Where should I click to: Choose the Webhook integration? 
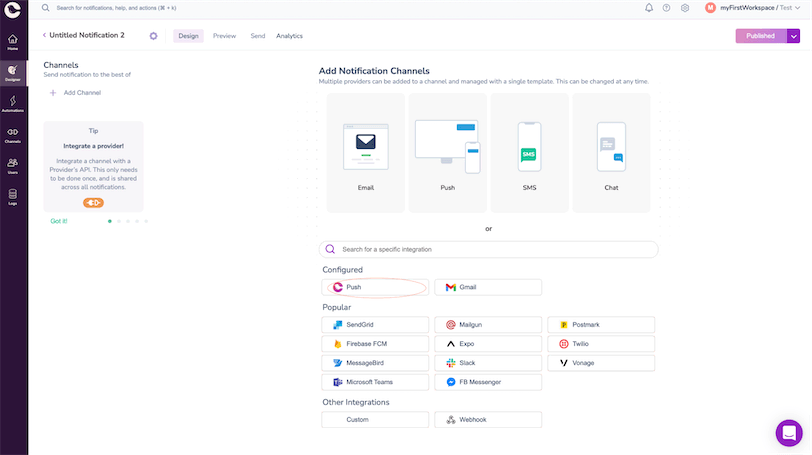coord(488,420)
